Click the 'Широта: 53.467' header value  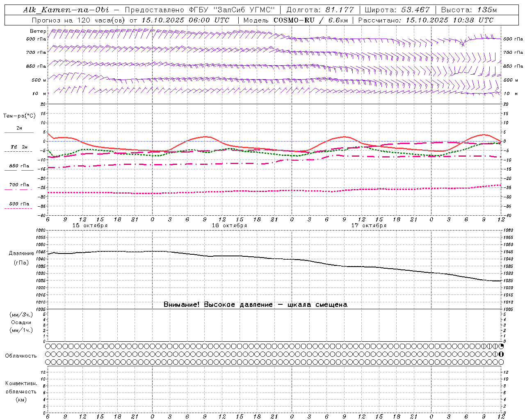(397, 10)
